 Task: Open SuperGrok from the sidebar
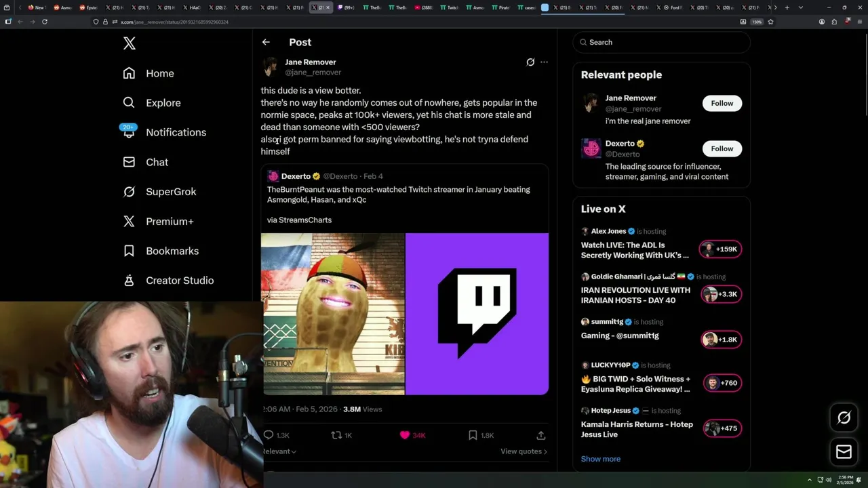(x=159, y=192)
